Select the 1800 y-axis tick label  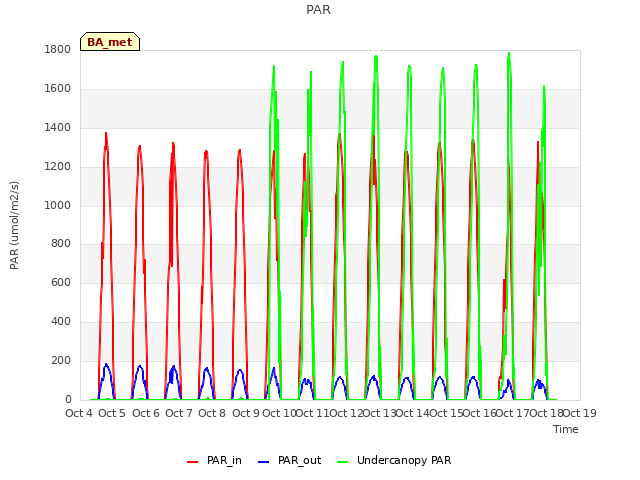pos(58,49)
